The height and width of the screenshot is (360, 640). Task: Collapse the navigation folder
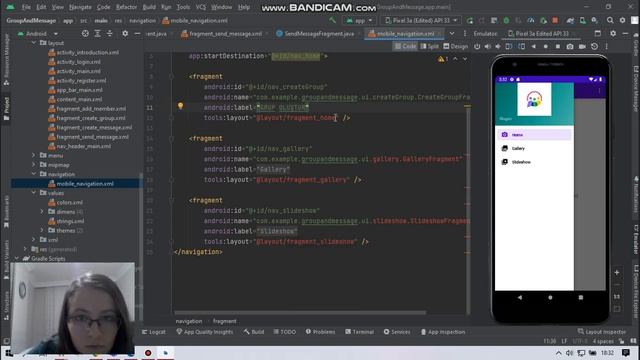[x=34, y=174]
